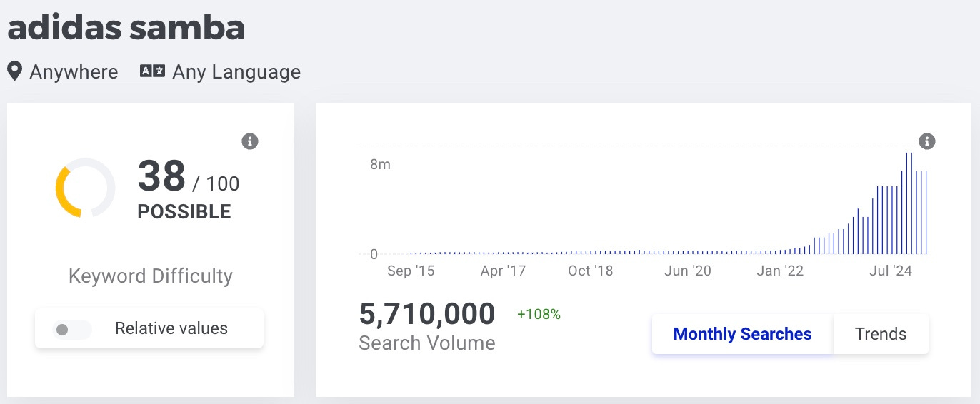
Task: Click the 38 / 100 difficulty score
Action: (189, 176)
